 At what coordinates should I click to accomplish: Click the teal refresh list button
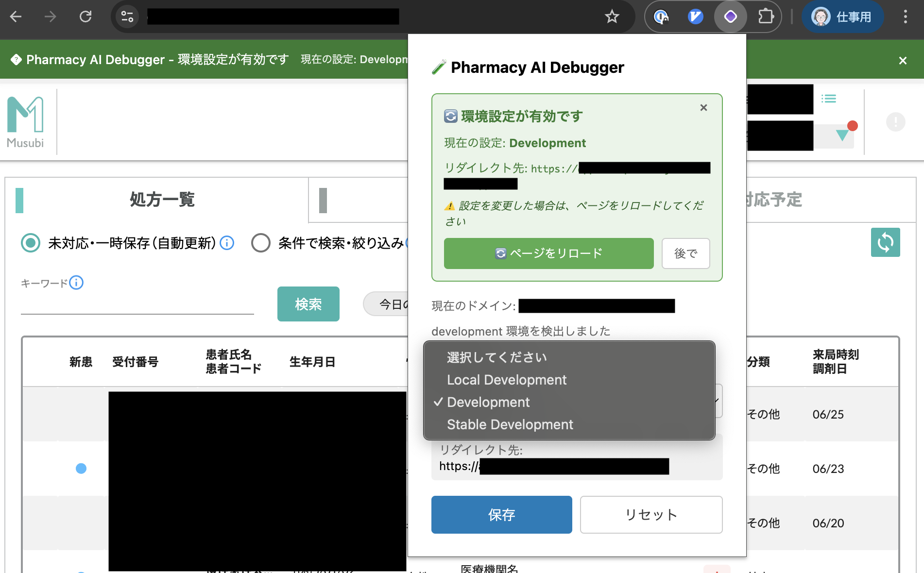[x=885, y=242]
